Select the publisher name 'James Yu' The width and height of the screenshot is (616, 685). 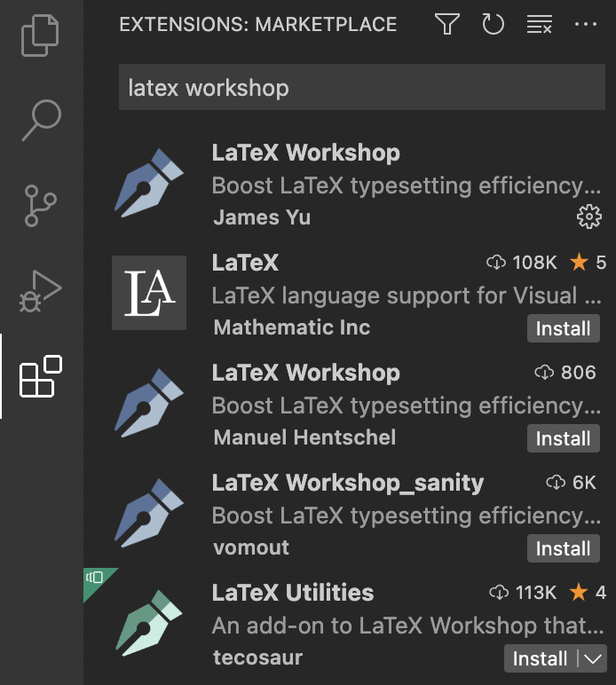point(262,217)
